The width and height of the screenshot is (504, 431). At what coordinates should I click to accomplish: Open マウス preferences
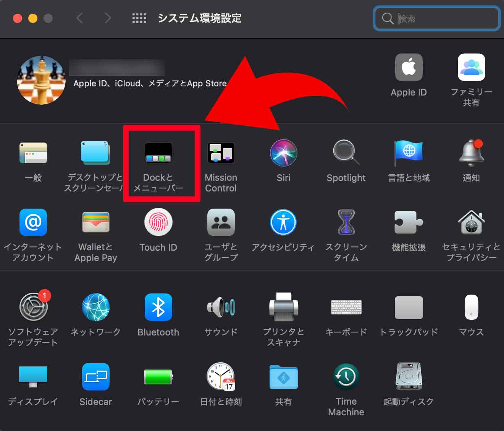(471, 307)
